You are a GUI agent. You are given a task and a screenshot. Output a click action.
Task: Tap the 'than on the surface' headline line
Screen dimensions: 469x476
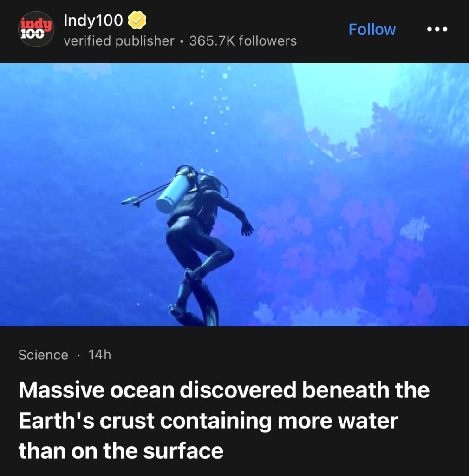tap(121, 451)
